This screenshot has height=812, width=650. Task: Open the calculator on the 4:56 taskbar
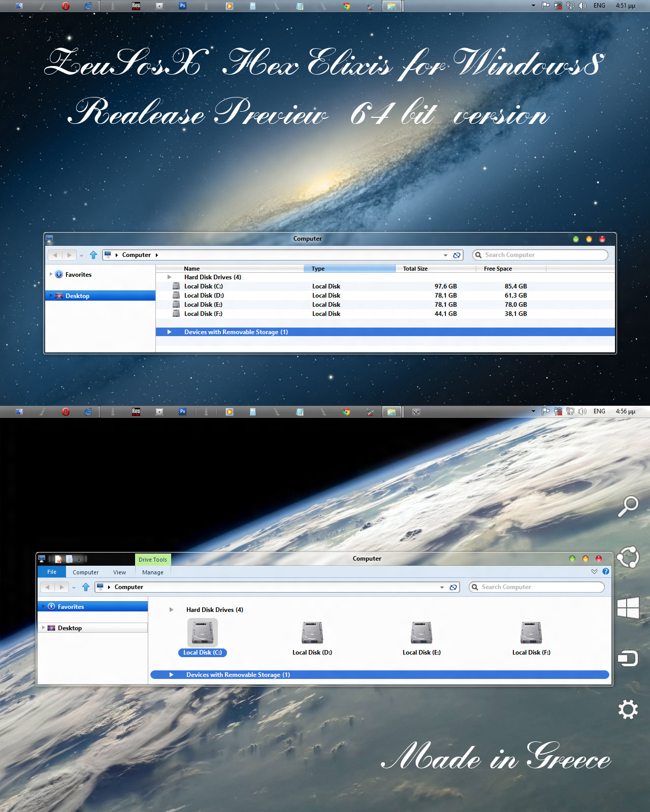tap(253, 412)
